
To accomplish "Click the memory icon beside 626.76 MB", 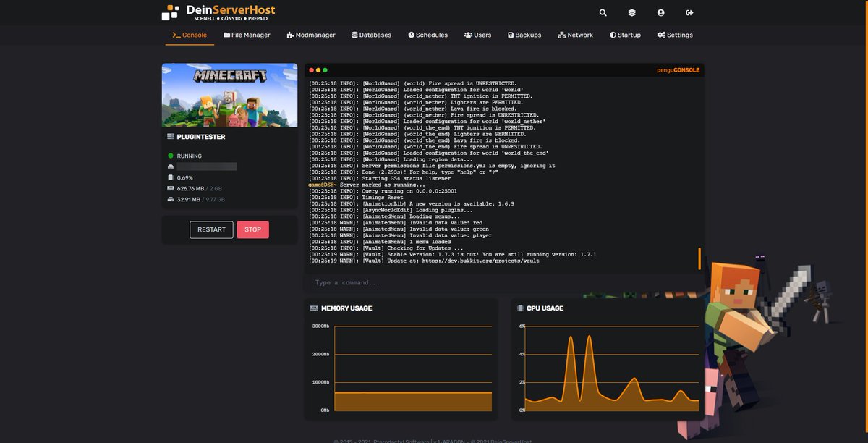I will 171,188.
